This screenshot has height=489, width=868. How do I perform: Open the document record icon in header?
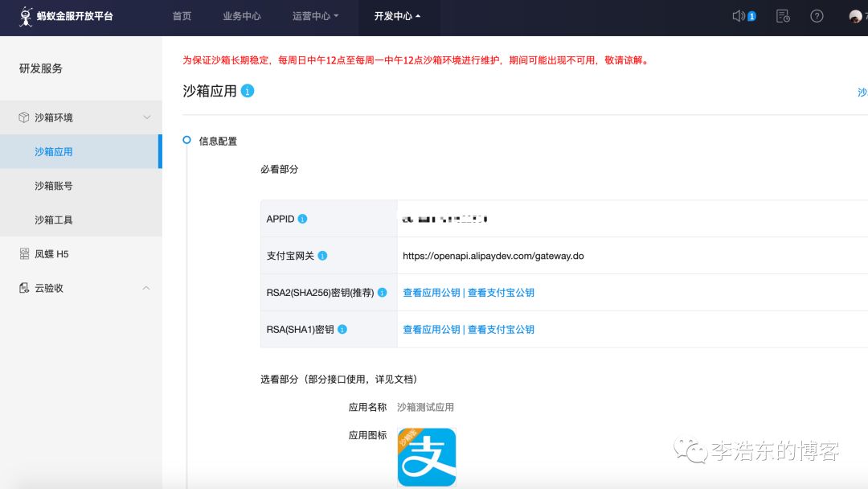pyautogui.click(x=783, y=16)
